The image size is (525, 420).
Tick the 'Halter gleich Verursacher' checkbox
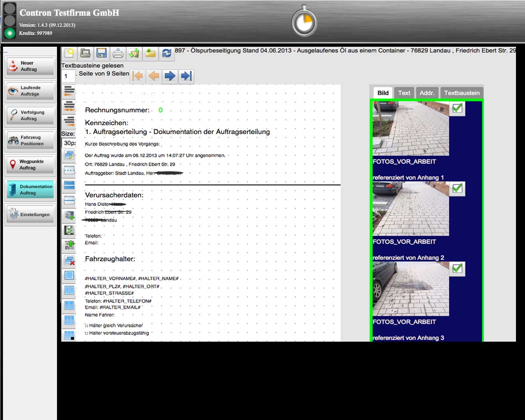point(87,326)
